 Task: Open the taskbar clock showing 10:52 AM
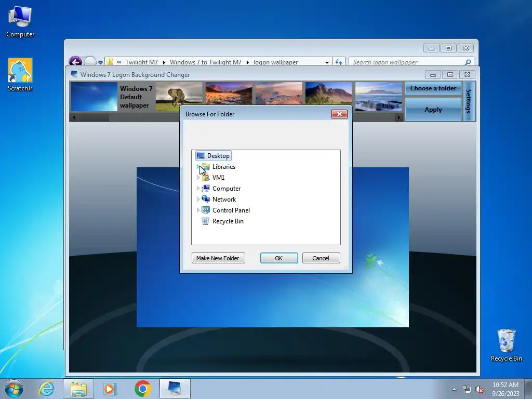(506, 389)
